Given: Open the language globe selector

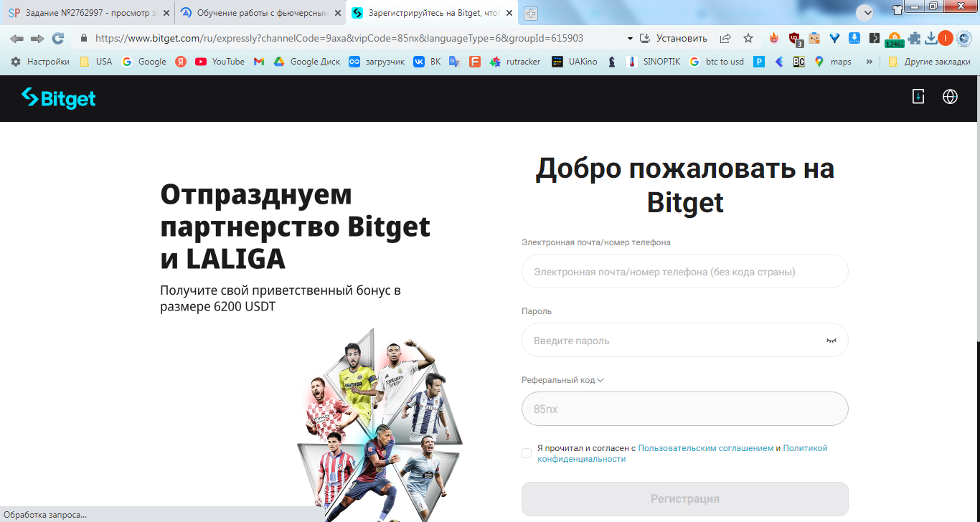Looking at the screenshot, I should point(950,97).
